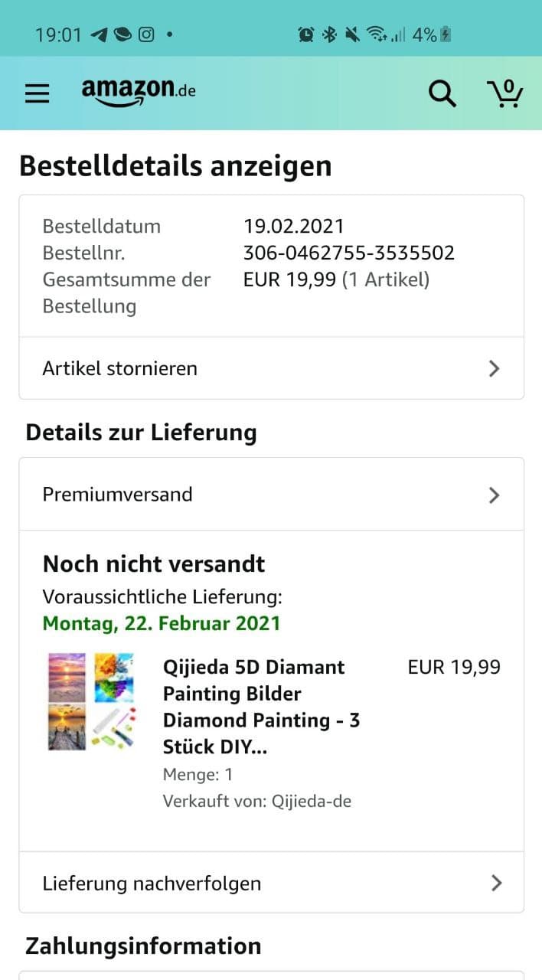Open the shopping cart icon

click(504, 93)
